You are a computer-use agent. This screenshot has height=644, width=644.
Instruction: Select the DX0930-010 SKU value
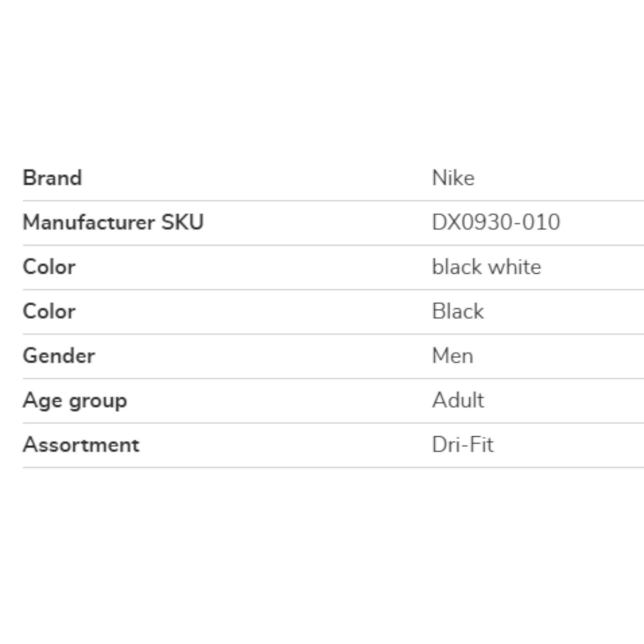pos(496,222)
